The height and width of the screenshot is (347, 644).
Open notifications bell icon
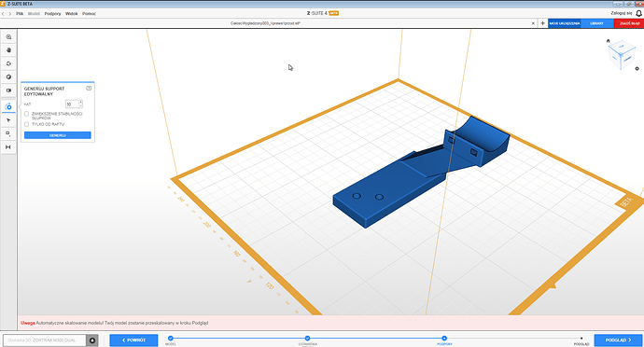[638, 14]
